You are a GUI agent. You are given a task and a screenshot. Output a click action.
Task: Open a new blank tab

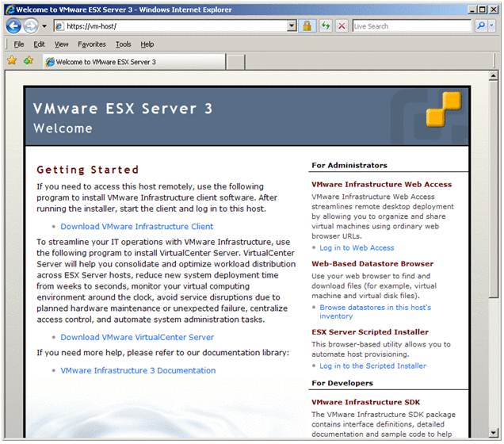click(x=235, y=62)
